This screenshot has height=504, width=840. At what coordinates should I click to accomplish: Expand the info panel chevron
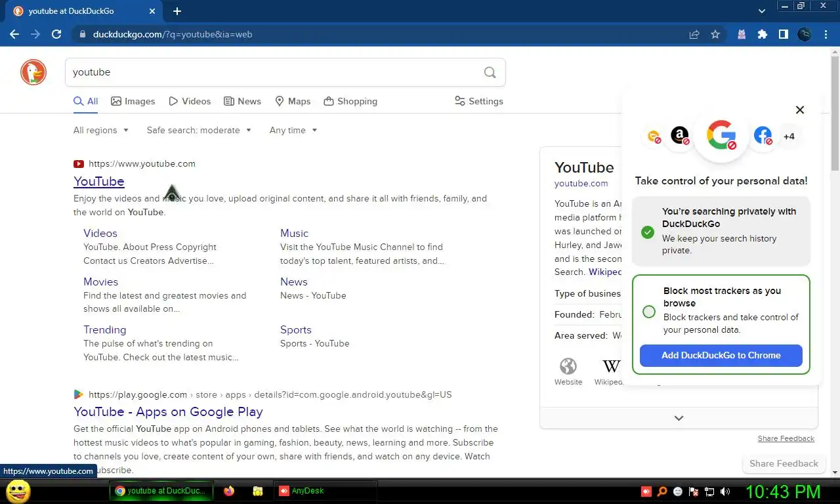click(x=679, y=418)
